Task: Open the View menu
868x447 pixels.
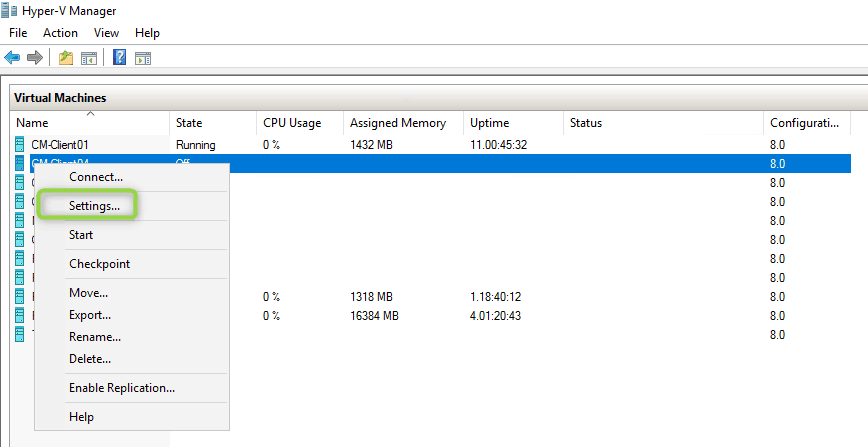Action: 106,33
